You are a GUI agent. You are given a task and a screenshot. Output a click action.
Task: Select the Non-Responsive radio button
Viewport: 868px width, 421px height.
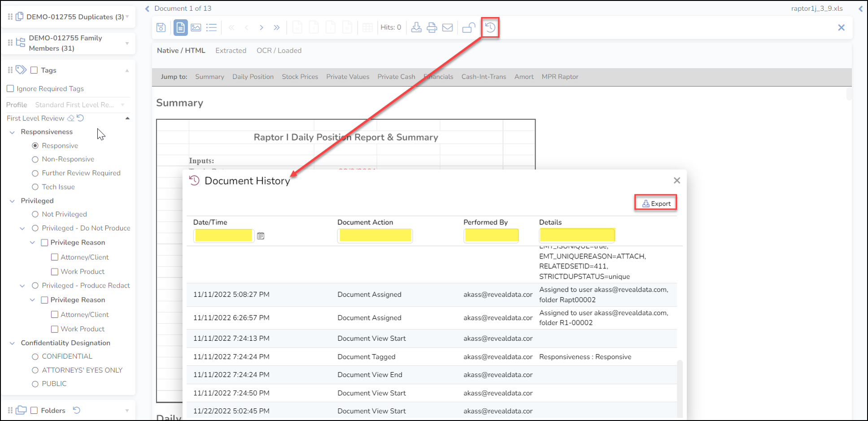(35, 159)
